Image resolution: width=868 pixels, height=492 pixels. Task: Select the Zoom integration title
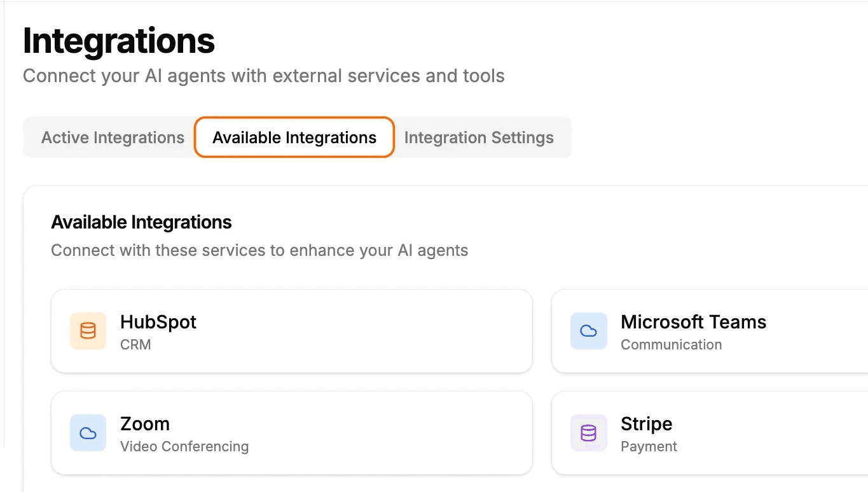(x=145, y=424)
